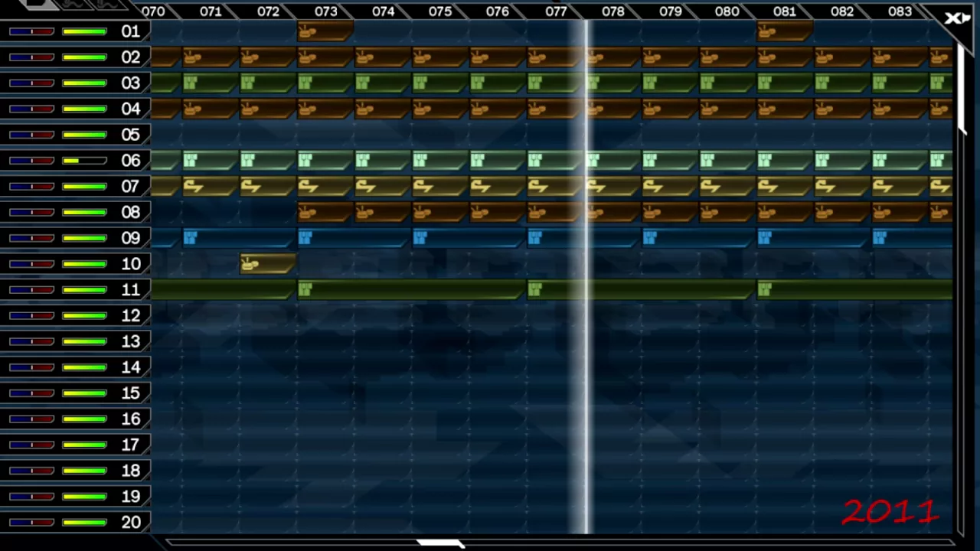
Task: Select light green keyboard riff on track 06 at bar 075
Action: pyautogui.click(x=440, y=160)
